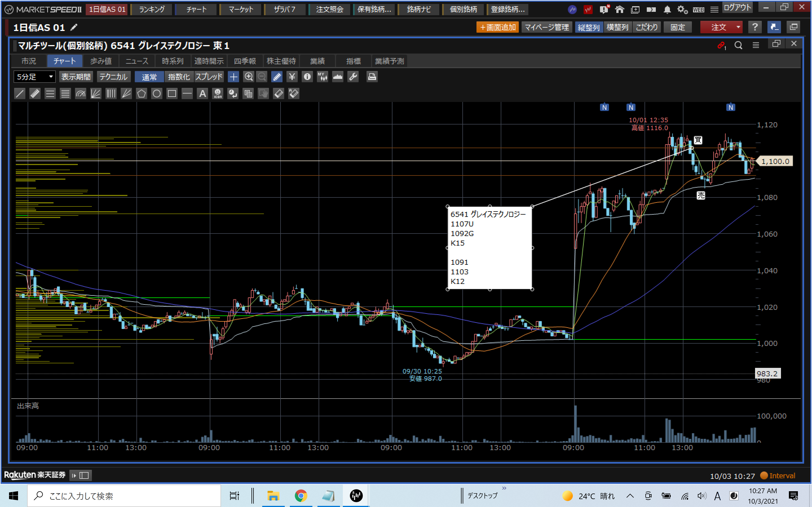Toggle the drawing pencil mode button
The width and height of the screenshot is (812, 507).
click(277, 77)
